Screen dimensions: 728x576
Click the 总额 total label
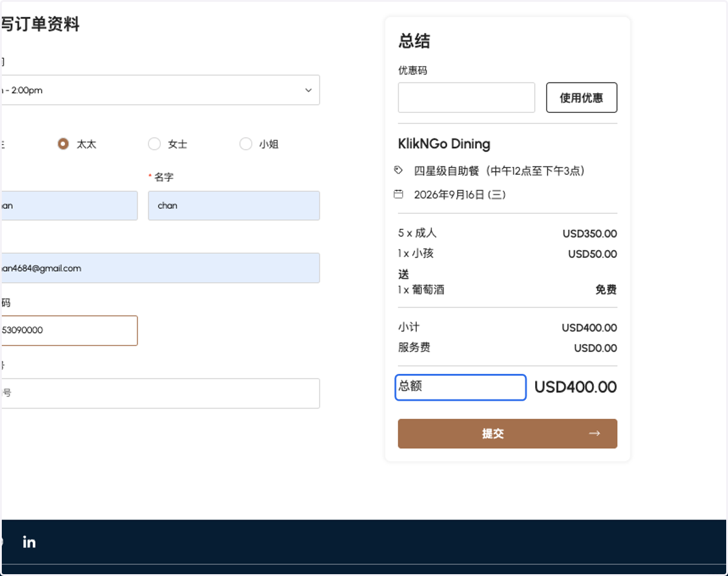click(410, 386)
